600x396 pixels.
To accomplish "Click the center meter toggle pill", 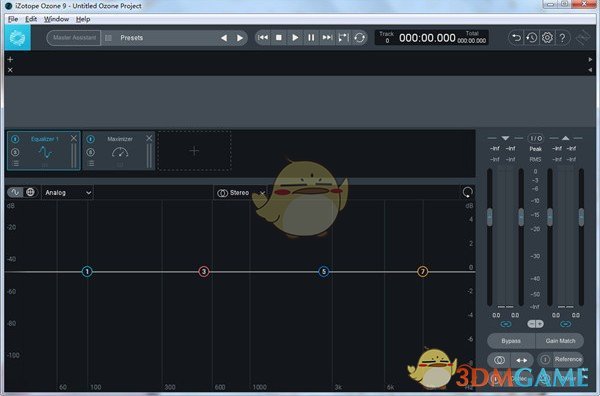I will 535,324.
